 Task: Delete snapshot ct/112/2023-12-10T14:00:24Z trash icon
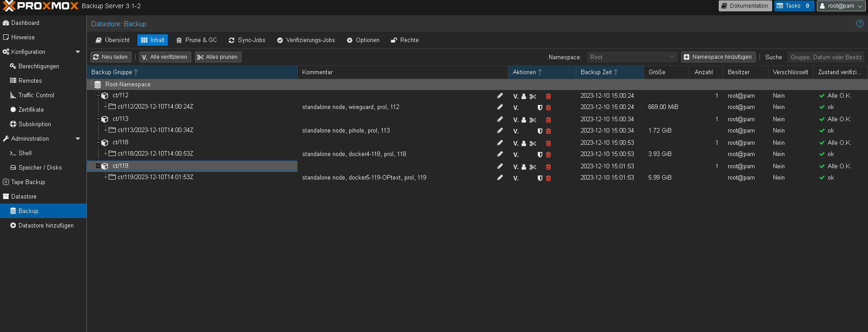click(x=548, y=108)
